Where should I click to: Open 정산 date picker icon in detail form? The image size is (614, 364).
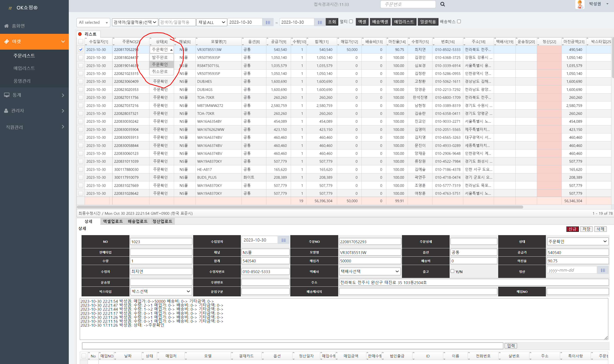[603, 270]
